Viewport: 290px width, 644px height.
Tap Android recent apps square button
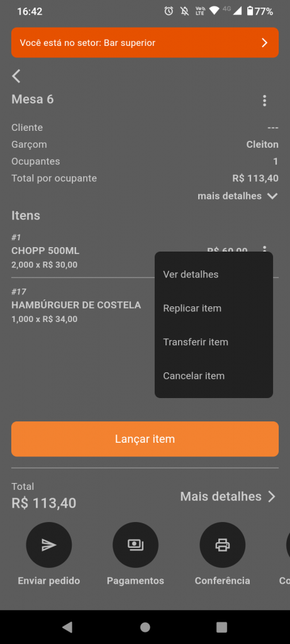[222, 627]
